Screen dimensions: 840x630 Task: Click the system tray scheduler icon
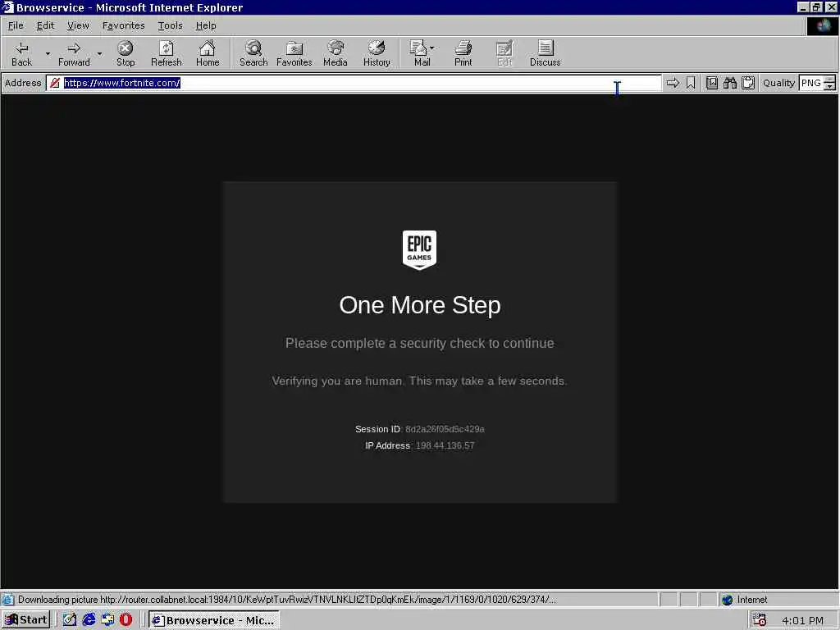(x=759, y=620)
